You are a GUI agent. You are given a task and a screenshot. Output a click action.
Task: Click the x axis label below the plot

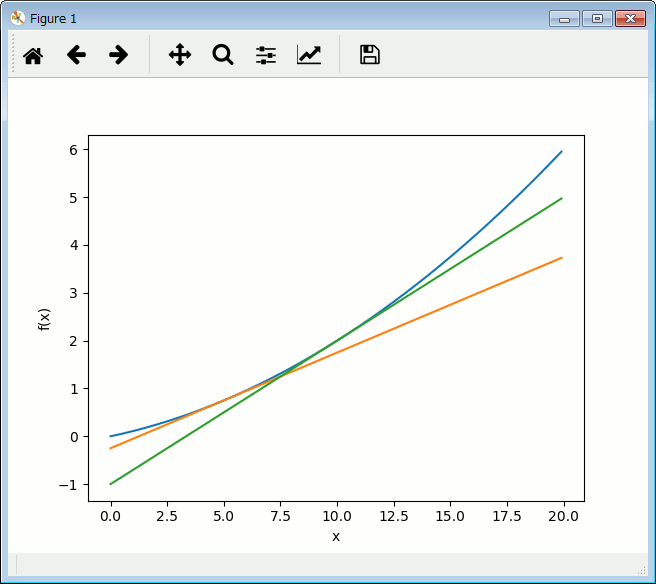coord(336,537)
